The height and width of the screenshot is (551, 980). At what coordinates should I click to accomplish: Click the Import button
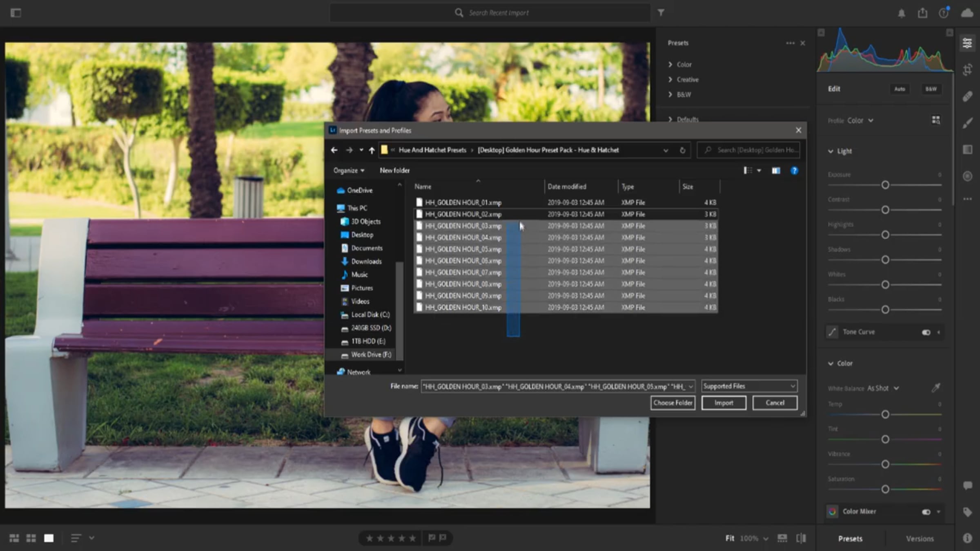pyautogui.click(x=724, y=403)
